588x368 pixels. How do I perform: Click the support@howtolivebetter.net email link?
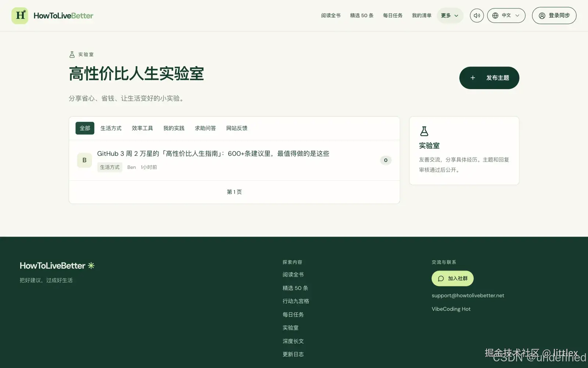pyautogui.click(x=468, y=296)
